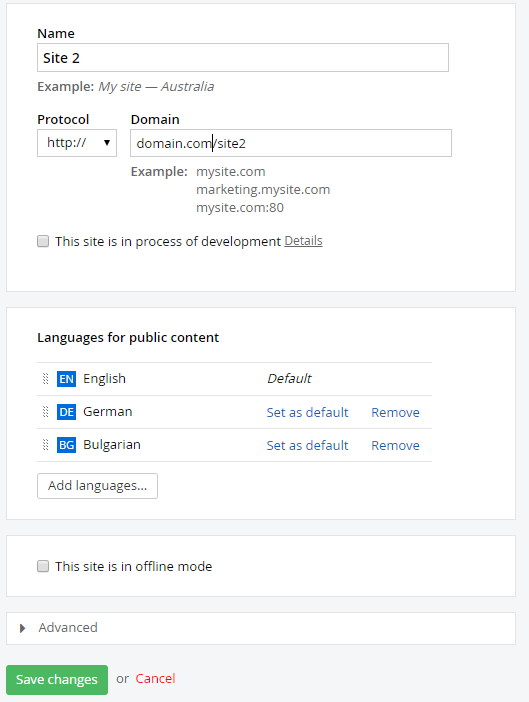Select the German language name

pyautogui.click(x=108, y=412)
